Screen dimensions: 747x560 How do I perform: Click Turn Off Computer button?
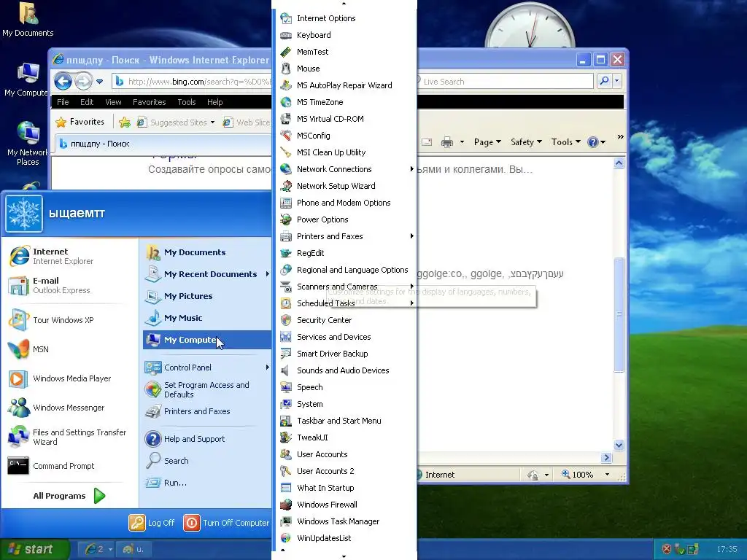tap(227, 522)
